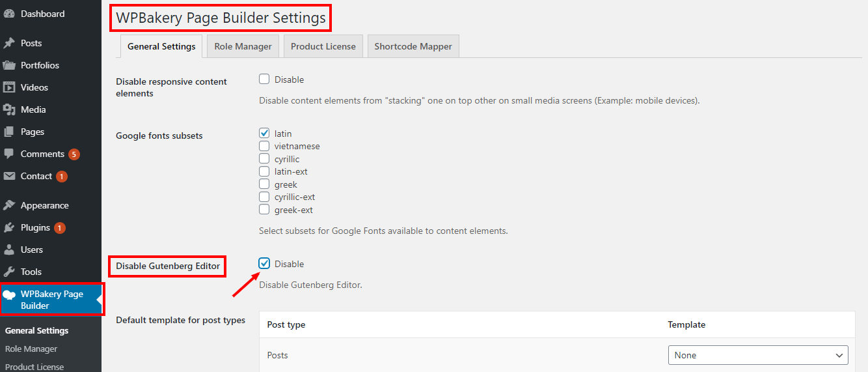Open the Shortcode Mapper tab
The height and width of the screenshot is (372, 868).
(x=413, y=46)
